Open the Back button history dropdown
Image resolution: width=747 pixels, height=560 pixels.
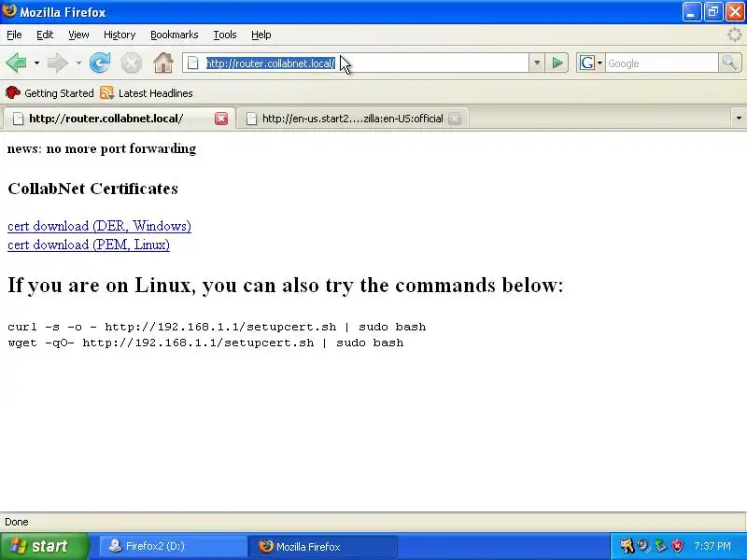pyautogui.click(x=36, y=63)
